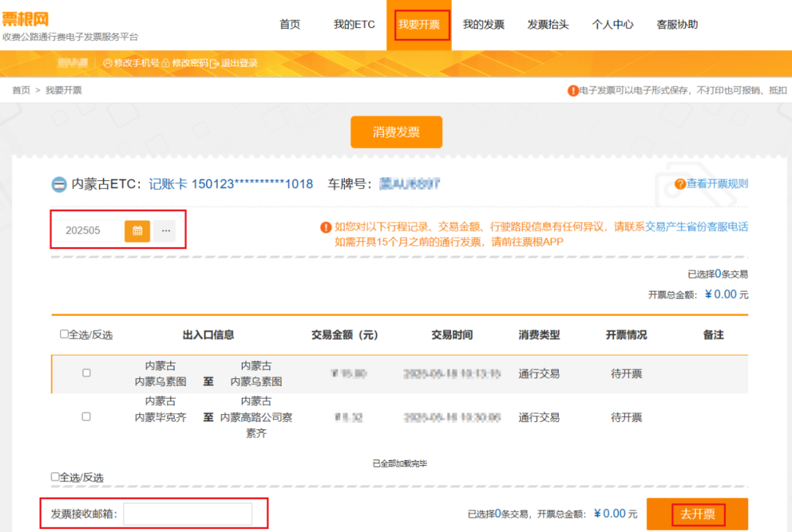Check the 内蒙毕克齐 transaction row checkbox
The image size is (792, 532).
[x=86, y=417]
